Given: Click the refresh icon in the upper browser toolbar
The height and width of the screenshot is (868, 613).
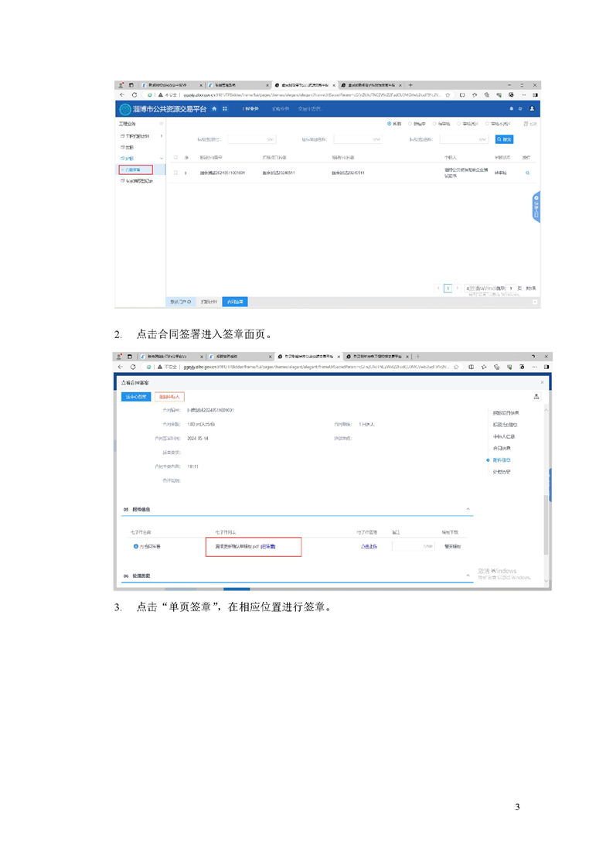Looking at the screenshot, I should click(x=135, y=95).
